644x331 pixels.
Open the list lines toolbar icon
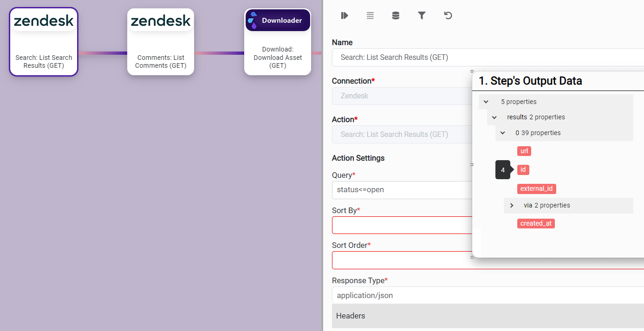coord(370,16)
